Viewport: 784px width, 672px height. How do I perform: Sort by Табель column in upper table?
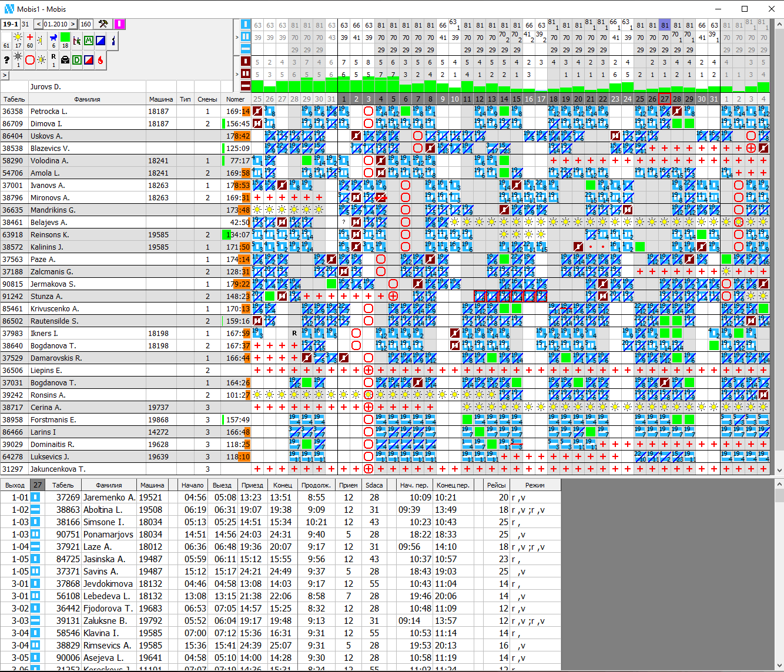pos(14,99)
